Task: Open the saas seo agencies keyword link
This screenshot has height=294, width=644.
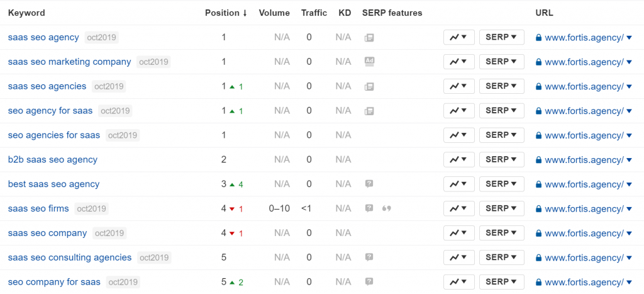Action: click(x=47, y=86)
